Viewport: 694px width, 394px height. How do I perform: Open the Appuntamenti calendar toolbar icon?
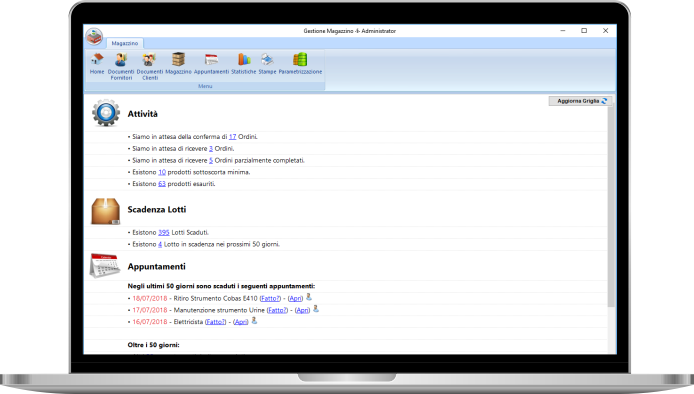(x=211, y=63)
